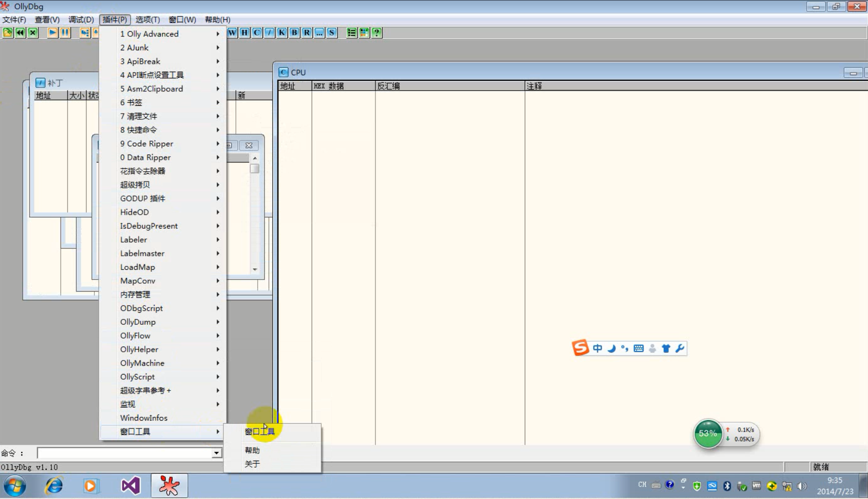Click the green help question-mark icon

click(x=376, y=33)
